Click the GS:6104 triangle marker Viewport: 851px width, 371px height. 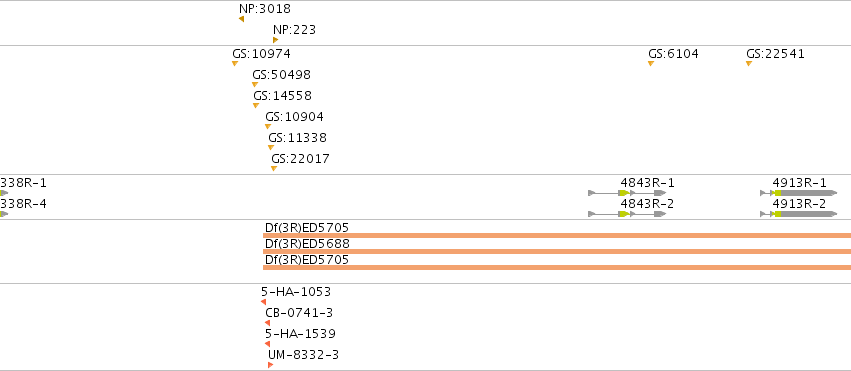pos(651,63)
